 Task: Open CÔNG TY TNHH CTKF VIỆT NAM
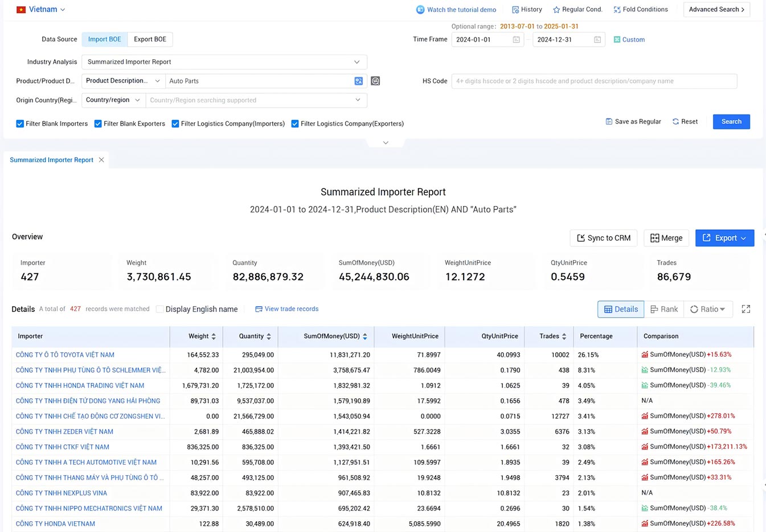pyautogui.click(x=63, y=447)
